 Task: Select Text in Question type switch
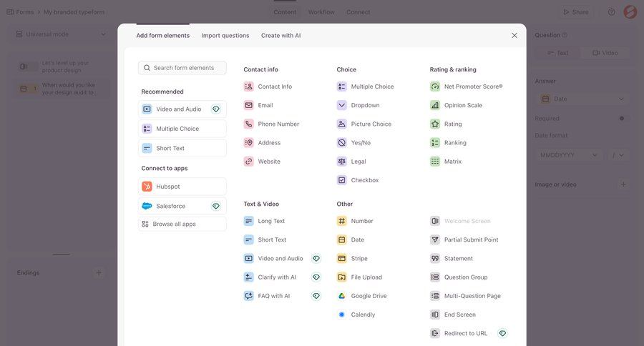pos(557,53)
